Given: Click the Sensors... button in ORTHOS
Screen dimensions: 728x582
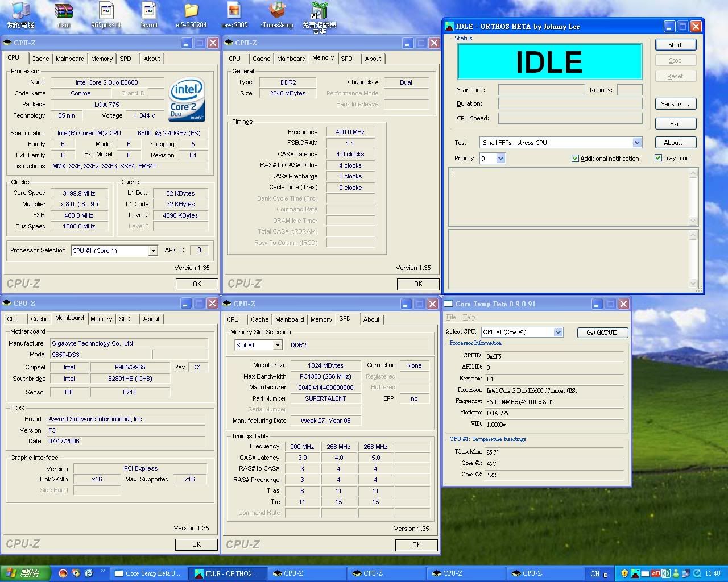Looking at the screenshot, I should [675, 104].
